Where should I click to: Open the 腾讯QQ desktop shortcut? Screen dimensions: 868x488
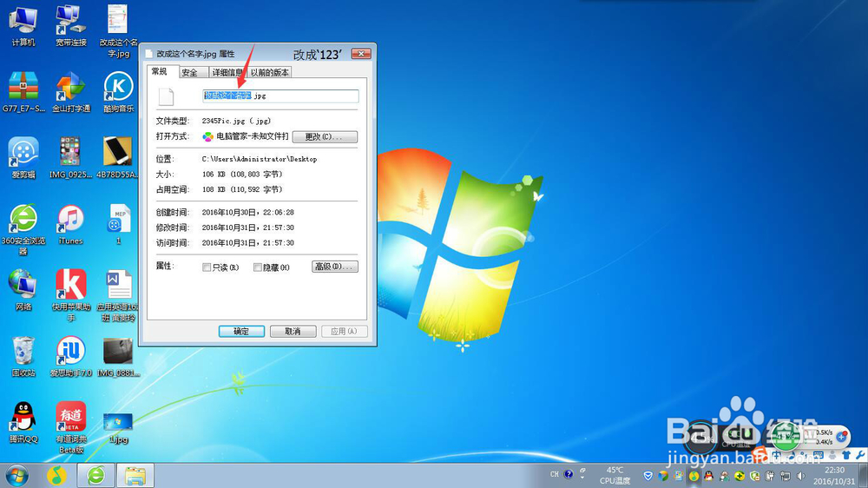[x=23, y=422]
